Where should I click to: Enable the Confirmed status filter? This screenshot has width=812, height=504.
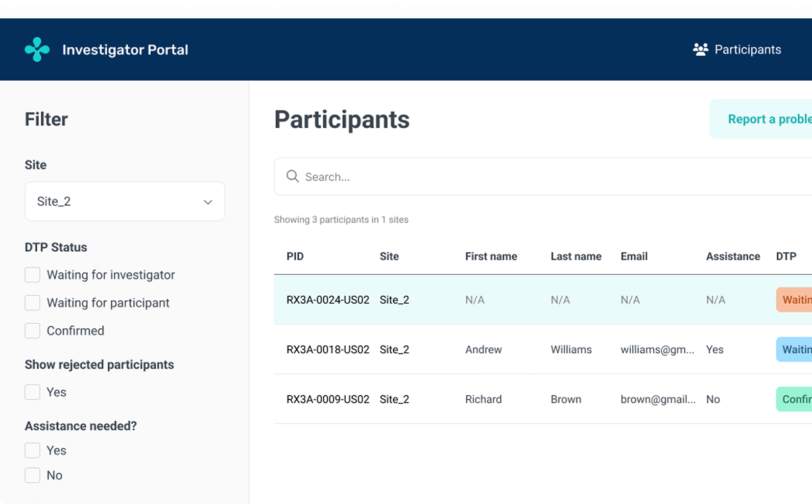(x=33, y=330)
